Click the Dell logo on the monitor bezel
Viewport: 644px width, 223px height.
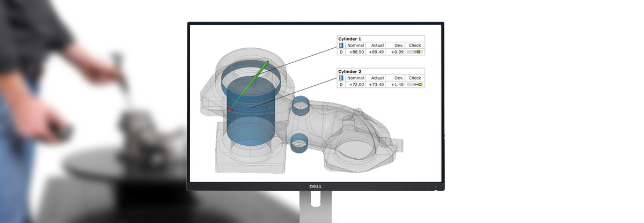click(315, 187)
